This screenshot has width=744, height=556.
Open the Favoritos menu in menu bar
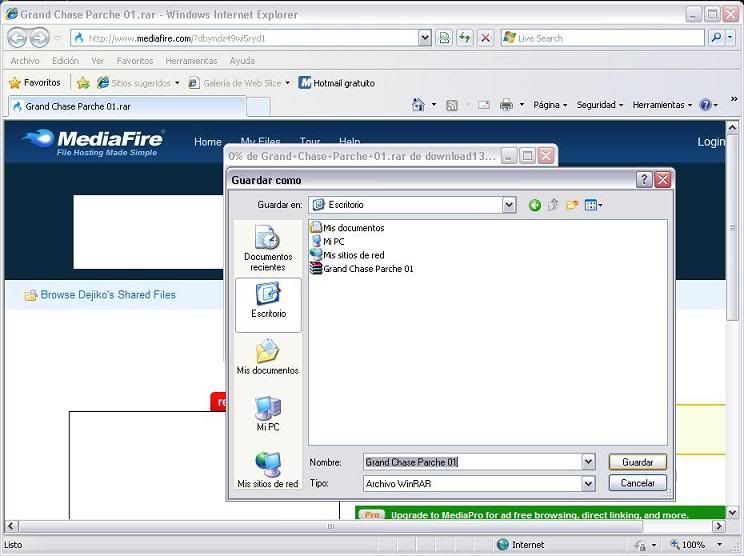tap(135, 61)
